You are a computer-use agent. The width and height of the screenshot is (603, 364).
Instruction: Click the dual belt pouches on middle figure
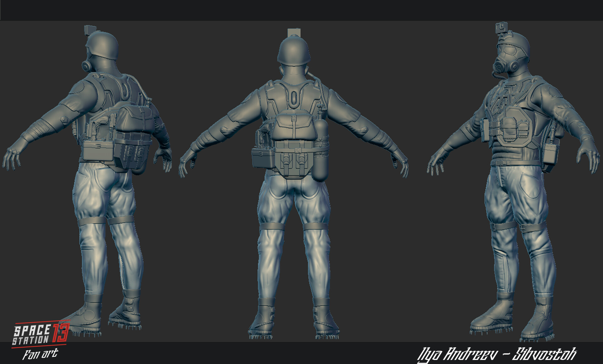tap(294, 160)
